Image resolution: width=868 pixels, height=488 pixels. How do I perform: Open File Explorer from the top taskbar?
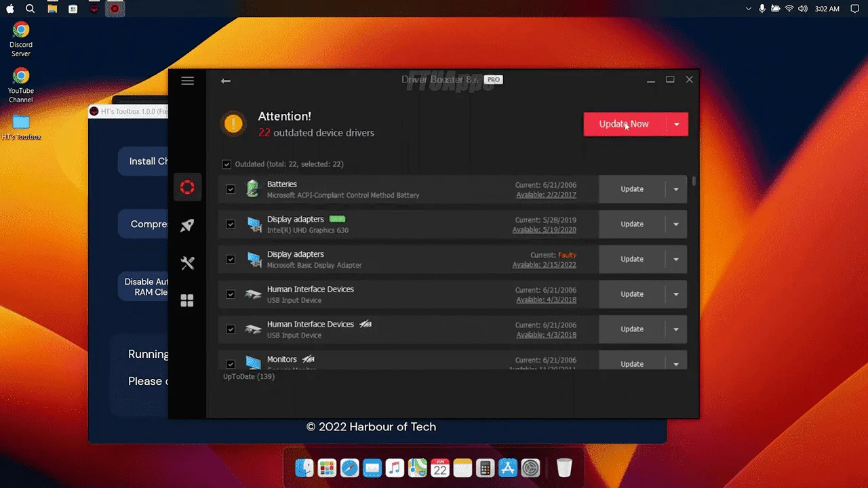point(52,9)
